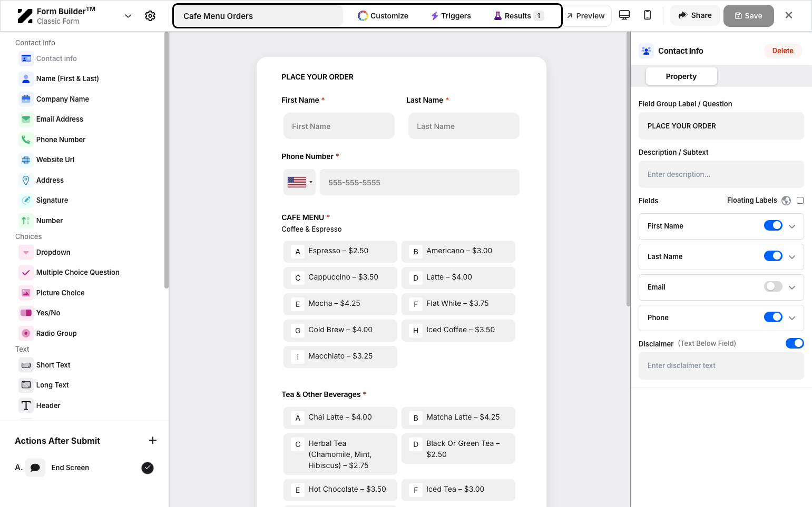The width and height of the screenshot is (812, 507).
Task: Open Form Builder type dropdown arrow
Action: pyautogui.click(x=128, y=16)
